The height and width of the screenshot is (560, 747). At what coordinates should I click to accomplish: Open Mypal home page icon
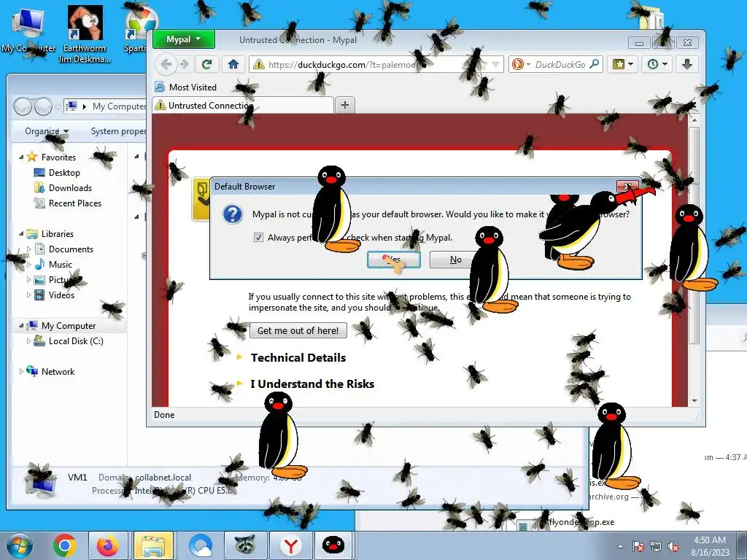(x=233, y=64)
